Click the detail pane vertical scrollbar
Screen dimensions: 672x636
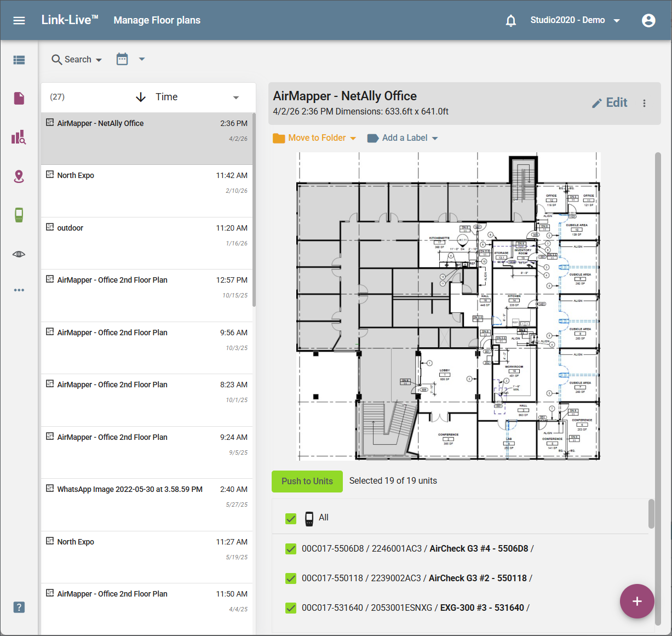point(658,388)
